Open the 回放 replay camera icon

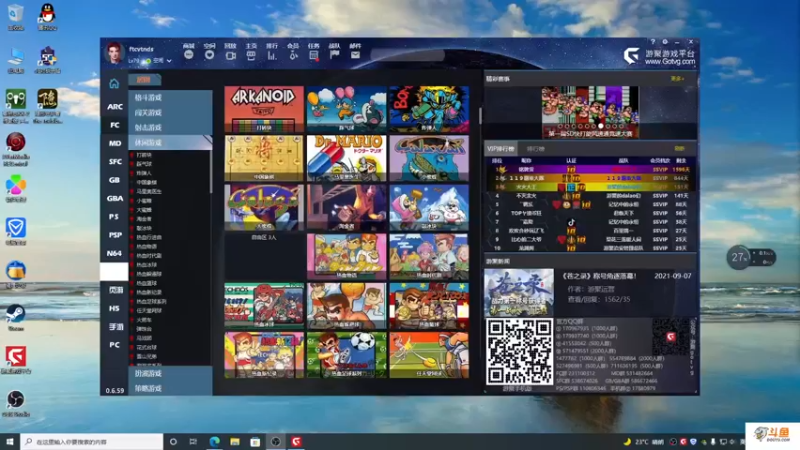230,55
